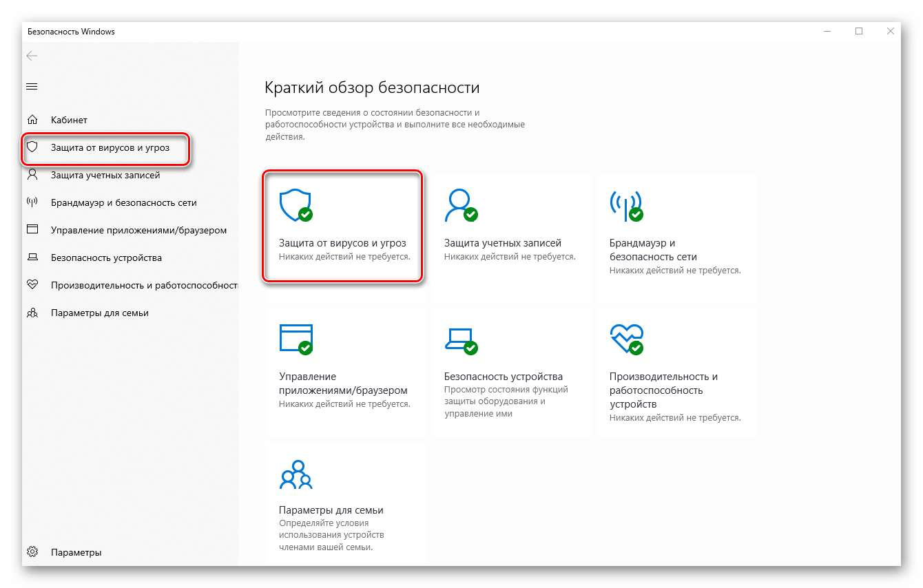Click the large heart icon on the device performance tile
The image size is (923, 588).
pyautogui.click(x=625, y=339)
